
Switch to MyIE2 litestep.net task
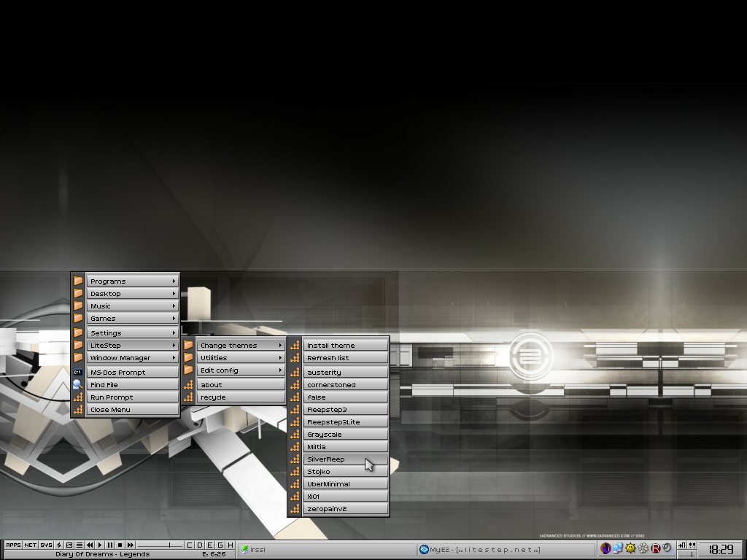[506, 550]
